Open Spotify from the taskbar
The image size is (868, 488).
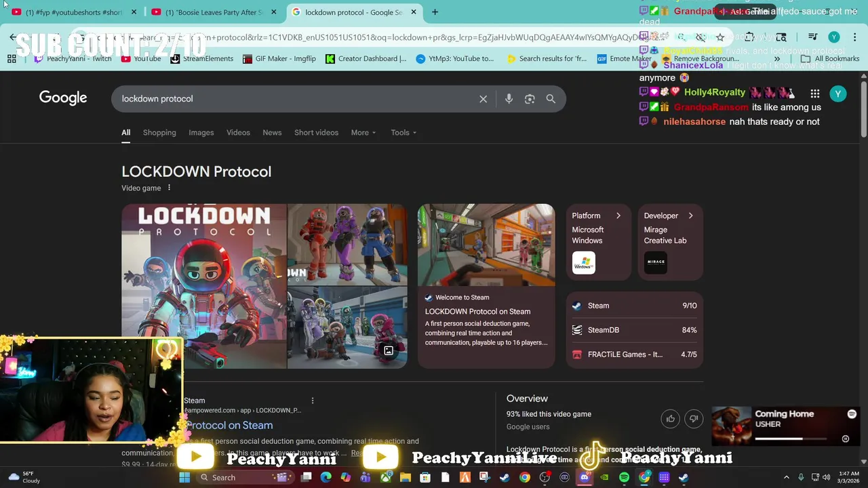pyautogui.click(x=624, y=477)
